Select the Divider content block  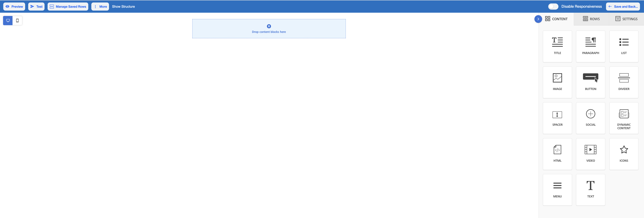[624, 82]
